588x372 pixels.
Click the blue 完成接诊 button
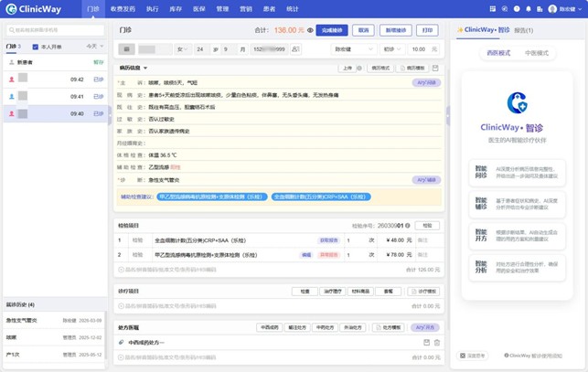(x=332, y=30)
